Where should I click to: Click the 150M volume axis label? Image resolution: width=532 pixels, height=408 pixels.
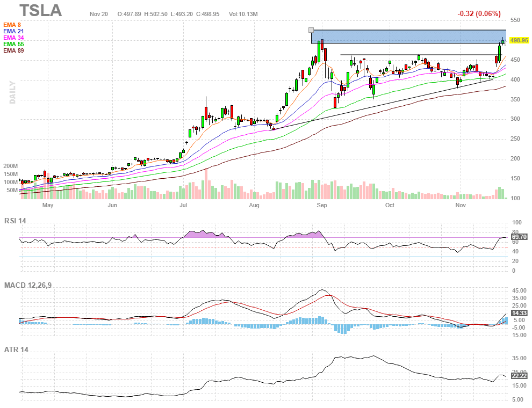[11, 174]
